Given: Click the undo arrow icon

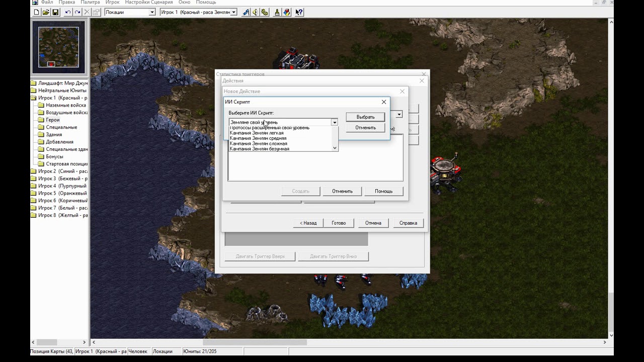Looking at the screenshot, I should [x=68, y=12].
